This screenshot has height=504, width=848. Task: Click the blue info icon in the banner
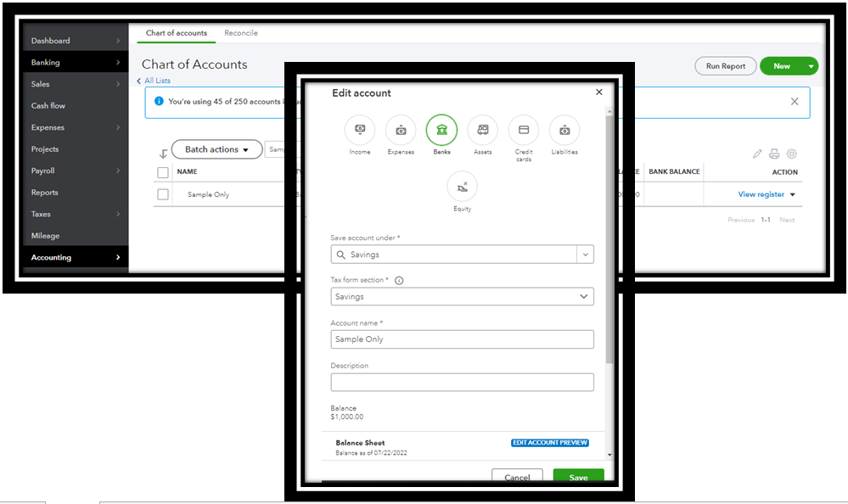tap(159, 101)
